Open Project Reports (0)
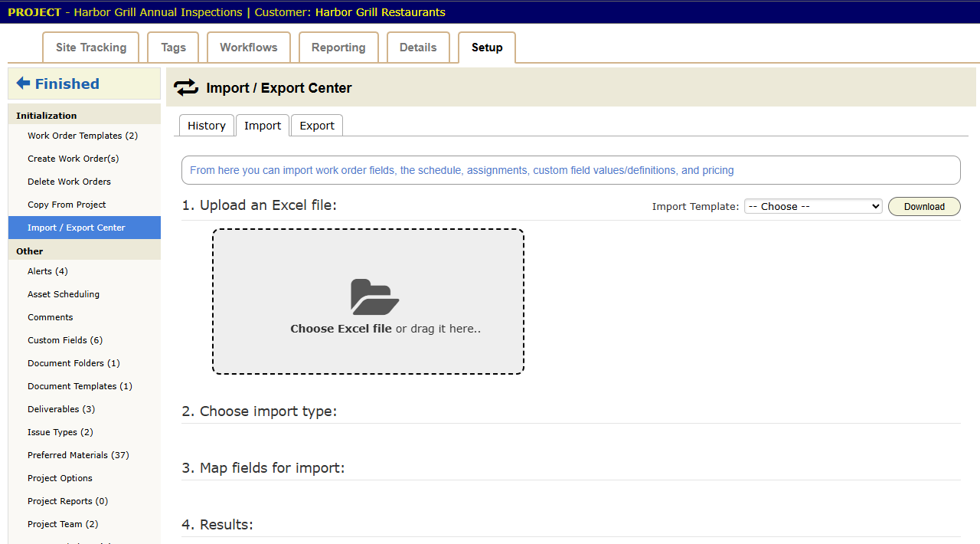This screenshot has width=980, height=544. coord(84,501)
